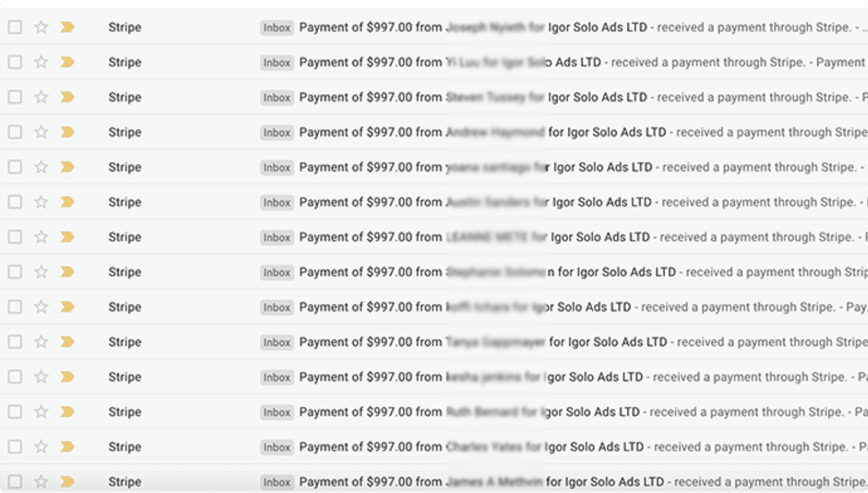Toggle importance marker on seventh Stripe email row

pos(67,237)
